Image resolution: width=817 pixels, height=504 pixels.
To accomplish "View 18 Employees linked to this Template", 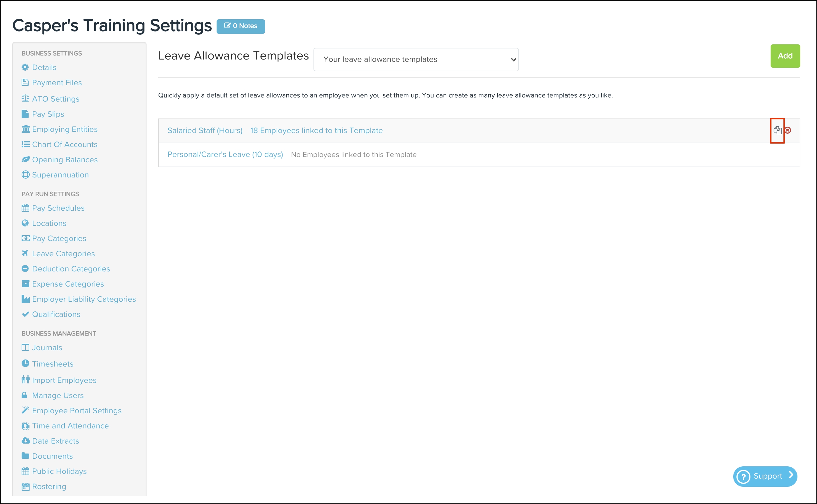I will [x=316, y=131].
